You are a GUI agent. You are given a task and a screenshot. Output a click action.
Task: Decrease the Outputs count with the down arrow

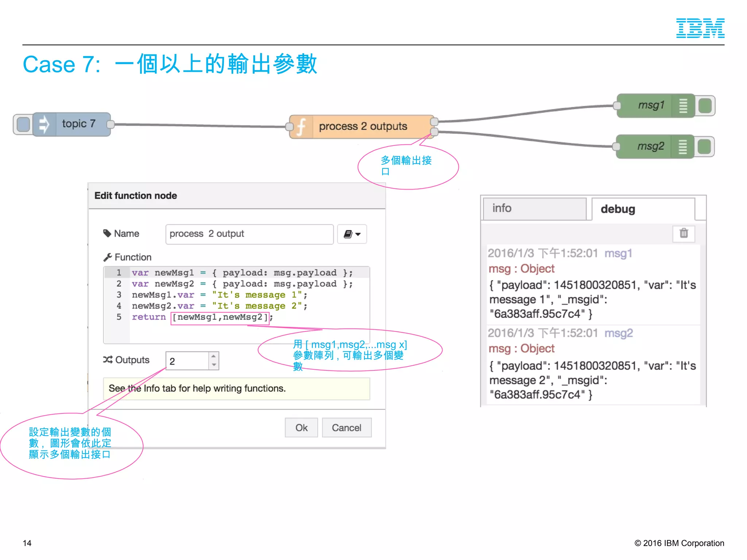(x=214, y=365)
